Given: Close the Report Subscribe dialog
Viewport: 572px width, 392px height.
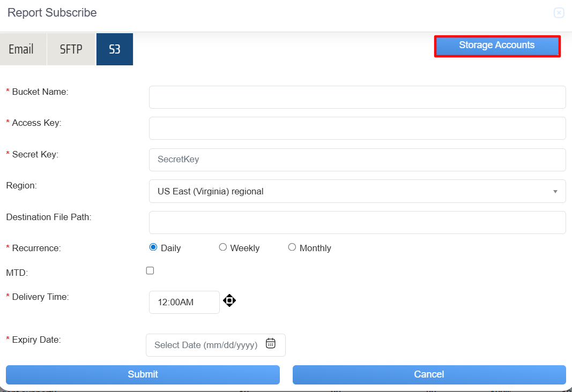Looking at the screenshot, I should click(559, 13).
